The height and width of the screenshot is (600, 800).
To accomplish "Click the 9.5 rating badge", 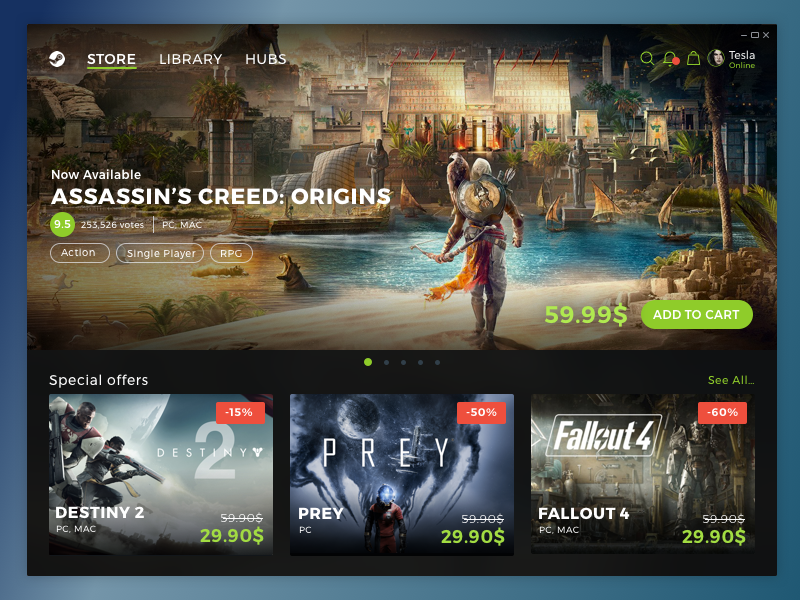I will 62,224.
